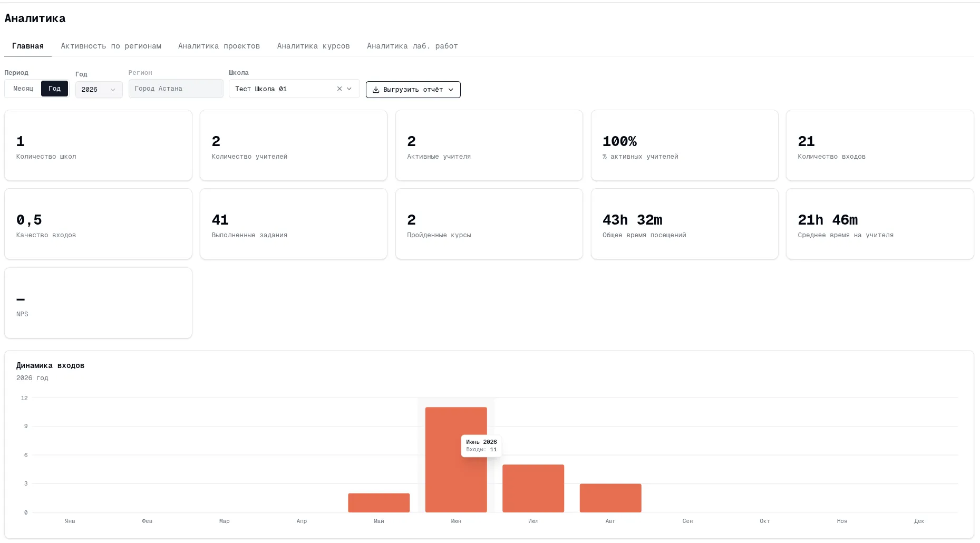Viewport: 980px width, 543px height.
Task: Select the Количество учителей card
Action: pyautogui.click(x=294, y=146)
